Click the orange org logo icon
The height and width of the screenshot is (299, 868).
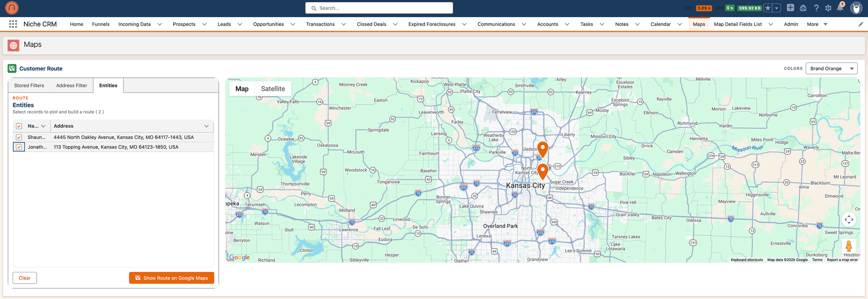tap(12, 8)
